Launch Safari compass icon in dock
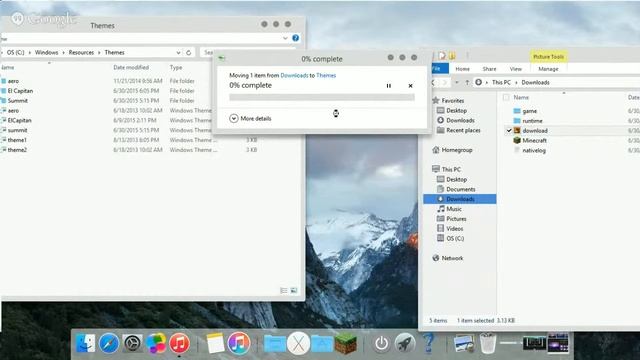640x360 pixels. 109,343
